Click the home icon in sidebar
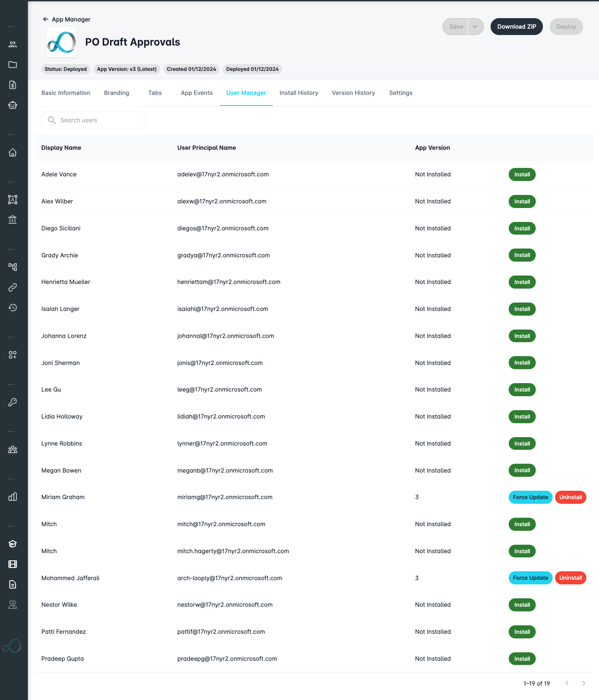Viewport: 599px width, 700px height. point(13,152)
